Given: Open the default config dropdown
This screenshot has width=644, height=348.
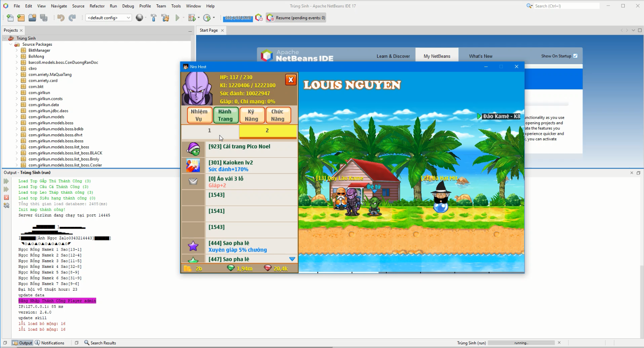Looking at the screenshot, I should coord(109,18).
